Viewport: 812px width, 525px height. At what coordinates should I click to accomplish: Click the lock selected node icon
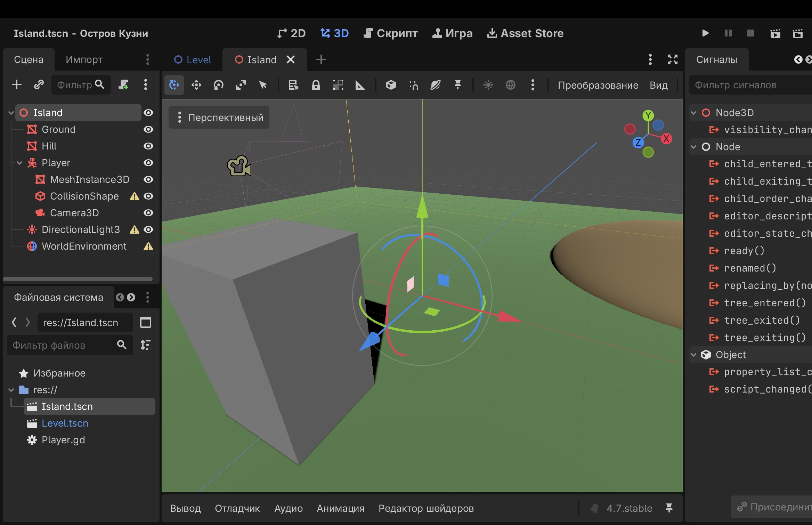[x=316, y=85]
